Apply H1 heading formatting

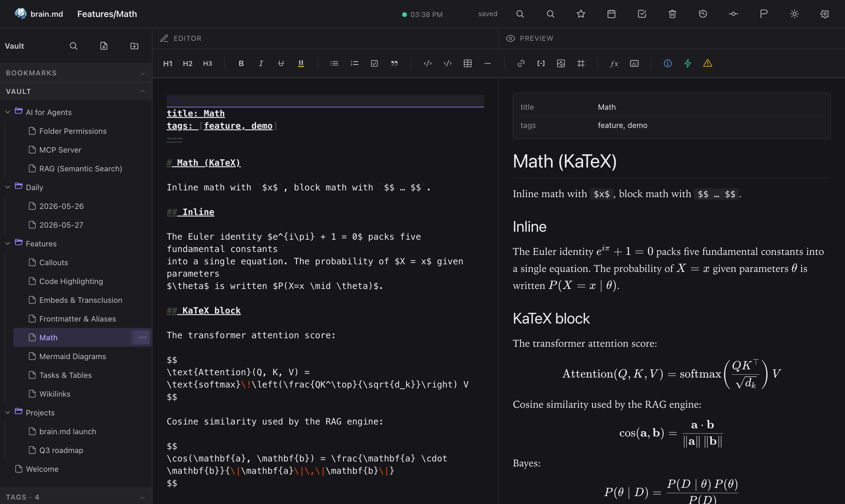pyautogui.click(x=168, y=63)
